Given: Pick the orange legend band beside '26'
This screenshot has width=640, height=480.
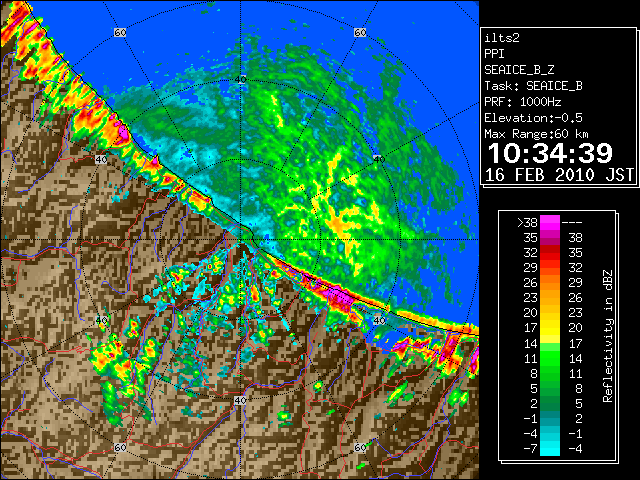Looking at the screenshot, I should click(550, 283).
